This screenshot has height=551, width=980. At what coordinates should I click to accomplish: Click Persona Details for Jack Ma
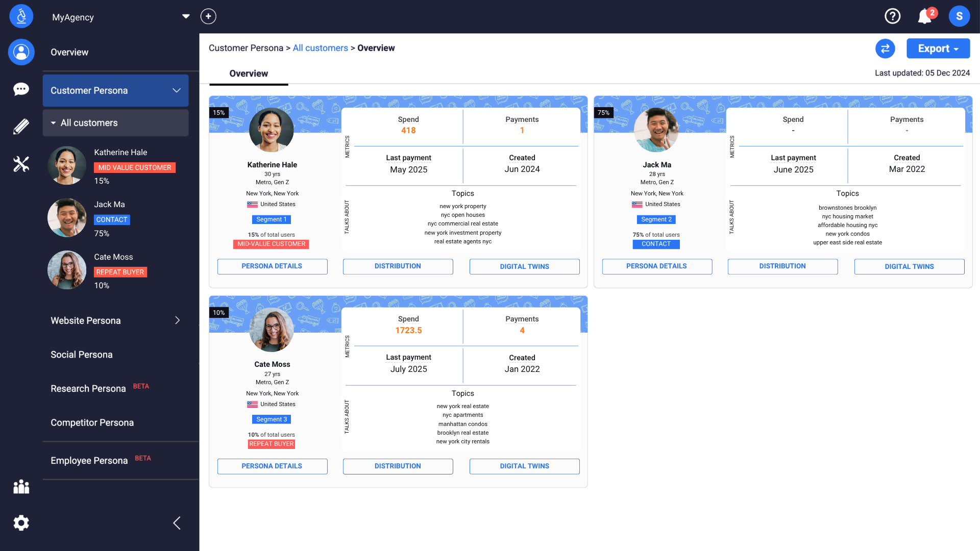point(656,266)
